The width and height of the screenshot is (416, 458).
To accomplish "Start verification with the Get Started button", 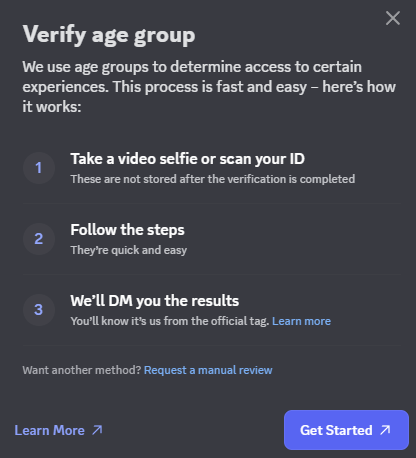I will (x=346, y=430).
